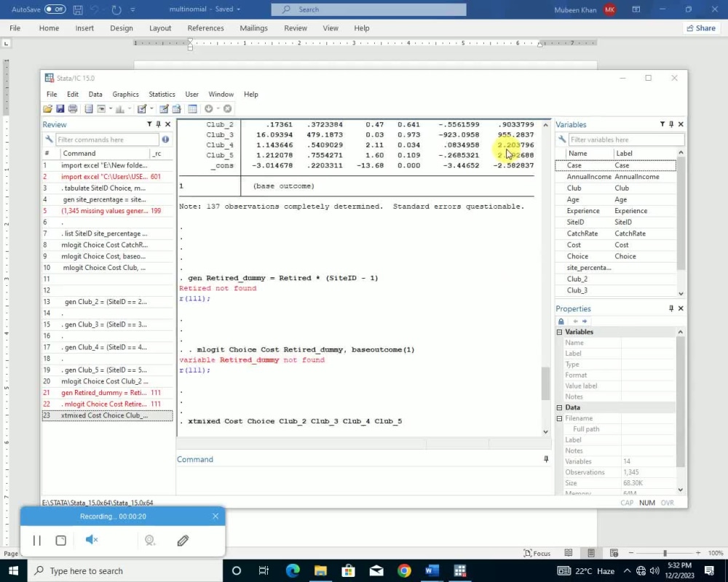Collapse the Variables section in Properties
Viewport: 728px width, 582px height.
(x=559, y=332)
